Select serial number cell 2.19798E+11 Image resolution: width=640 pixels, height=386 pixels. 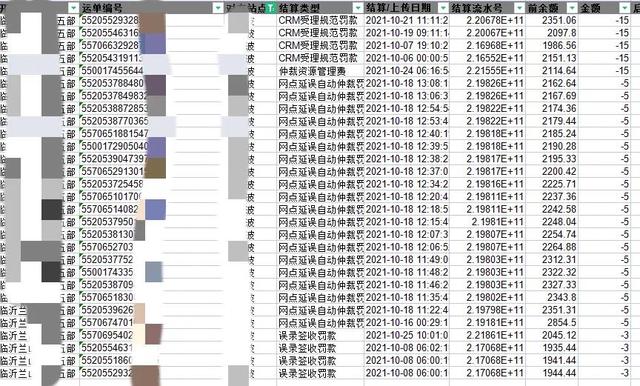487,310
